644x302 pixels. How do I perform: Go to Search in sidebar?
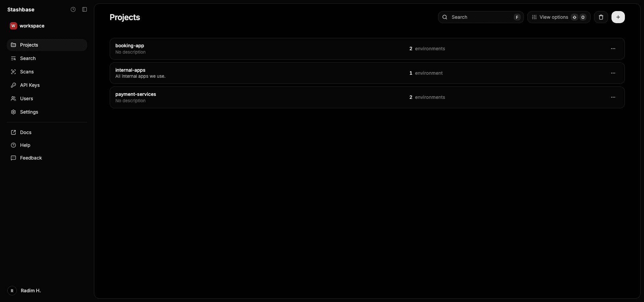[x=47, y=58]
